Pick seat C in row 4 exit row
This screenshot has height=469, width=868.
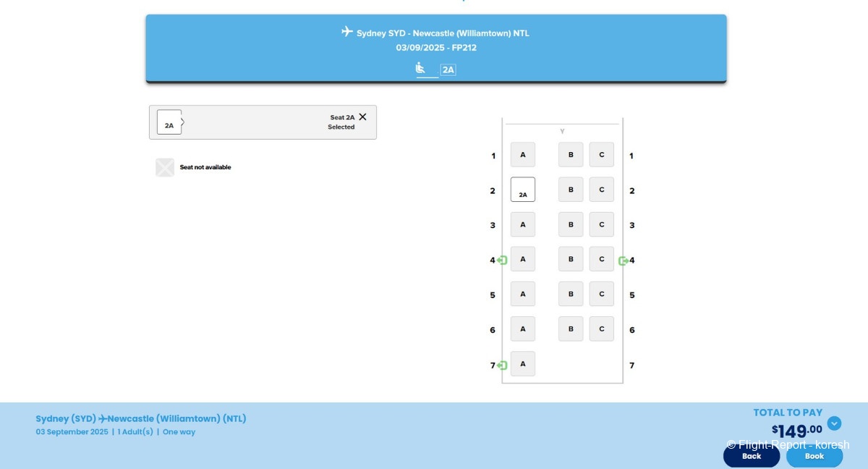tap(601, 259)
